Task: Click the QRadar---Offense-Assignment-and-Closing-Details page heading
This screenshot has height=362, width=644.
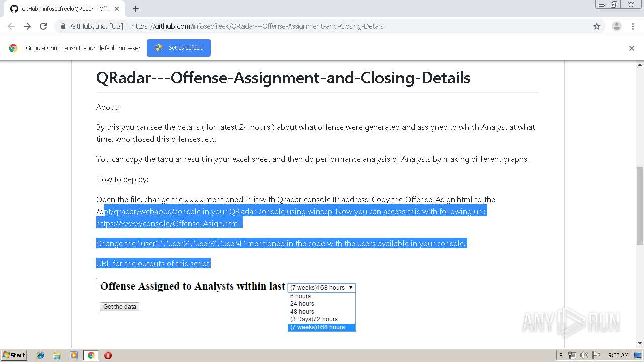Action: point(283,78)
